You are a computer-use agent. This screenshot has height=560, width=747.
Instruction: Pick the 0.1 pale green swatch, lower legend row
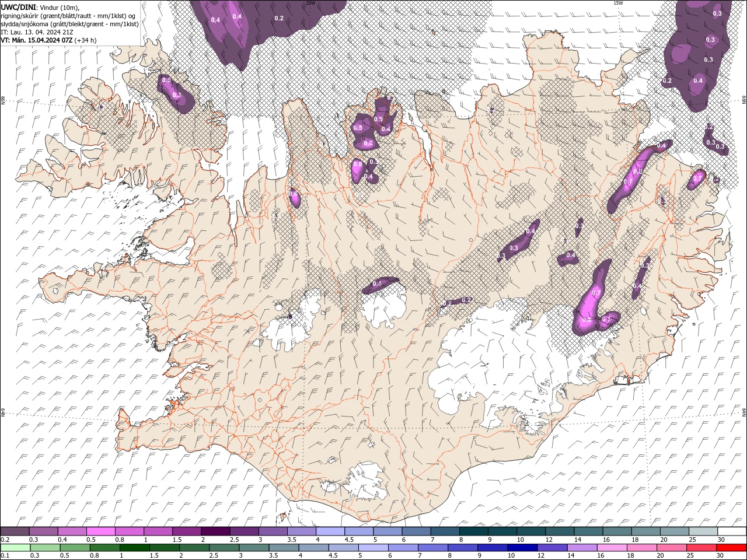pyautogui.click(x=15, y=548)
